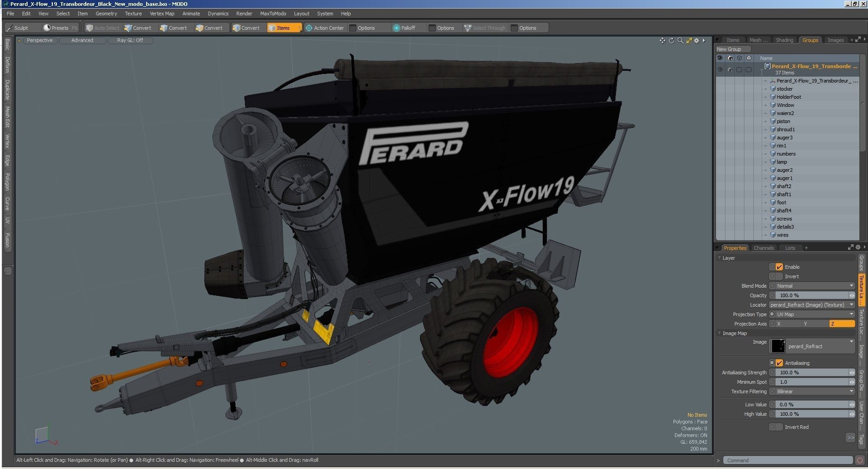Click the viewport rotate icon
868x469 pixels.
[671, 41]
